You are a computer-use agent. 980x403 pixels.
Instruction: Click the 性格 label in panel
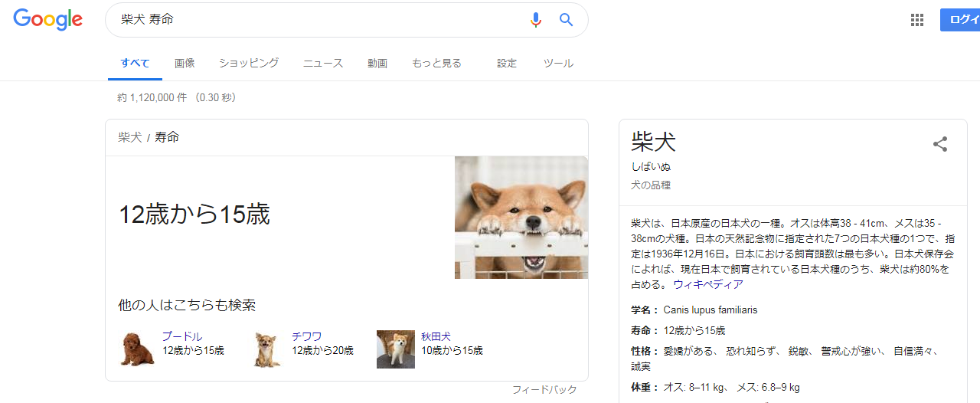[645, 352]
